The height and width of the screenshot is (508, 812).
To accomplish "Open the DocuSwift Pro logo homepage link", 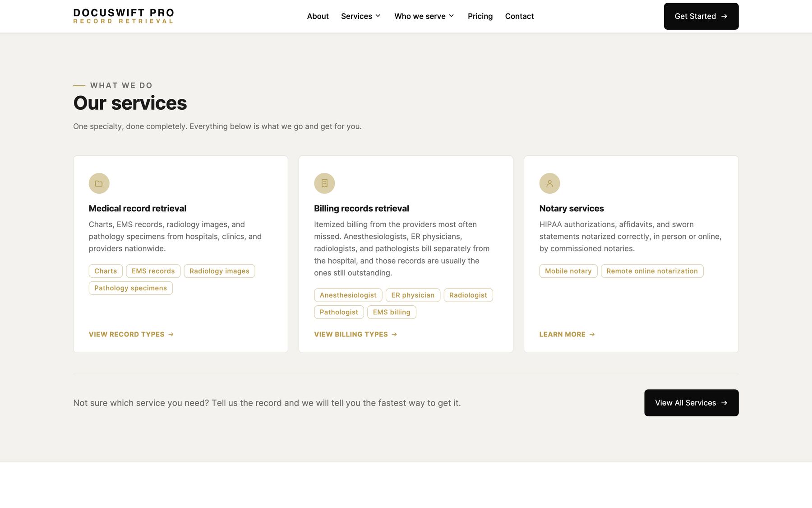I will pyautogui.click(x=124, y=16).
